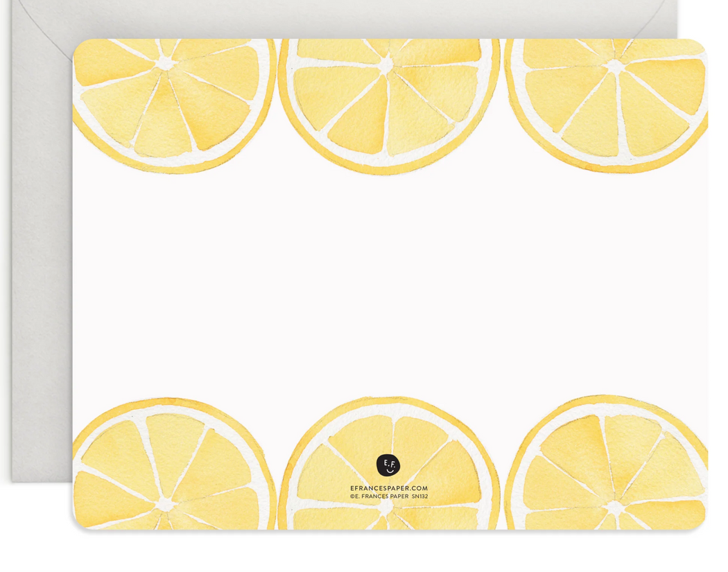Screen dimensions: 728x572
Task: Click the blank writing area of the card
Action: [x=388, y=277]
